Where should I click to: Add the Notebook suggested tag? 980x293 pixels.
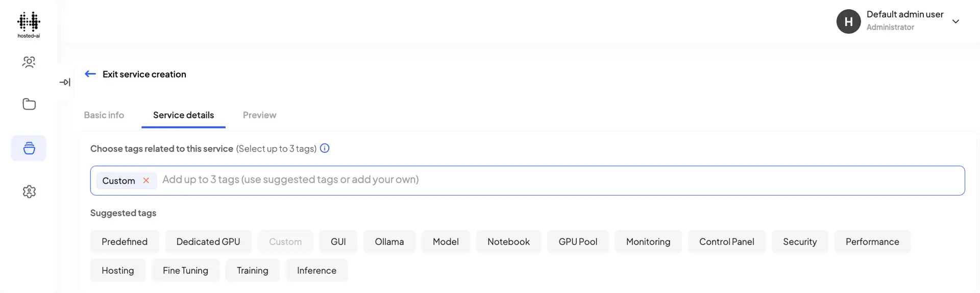coord(508,241)
